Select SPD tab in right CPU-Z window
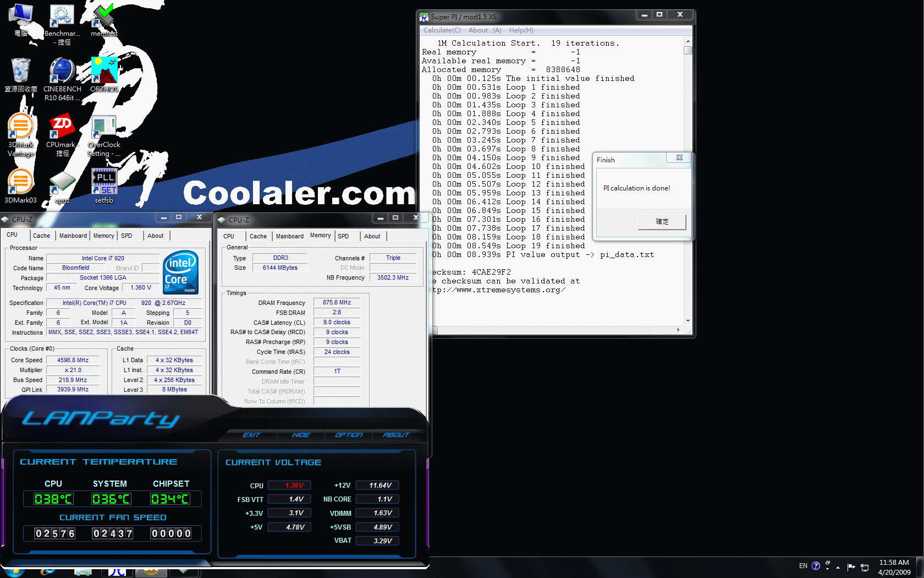This screenshot has height=578, width=924. coord(343,236)
